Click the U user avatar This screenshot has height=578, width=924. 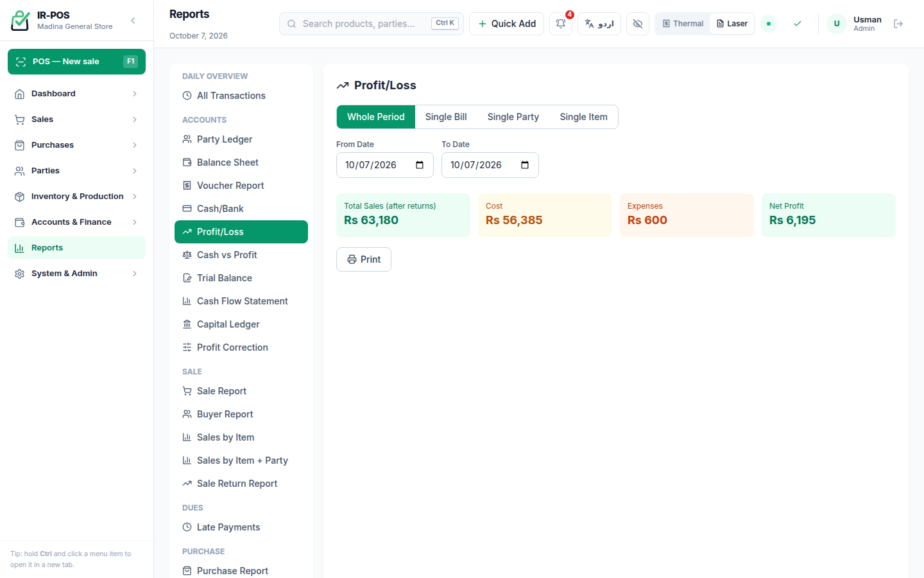837,24
